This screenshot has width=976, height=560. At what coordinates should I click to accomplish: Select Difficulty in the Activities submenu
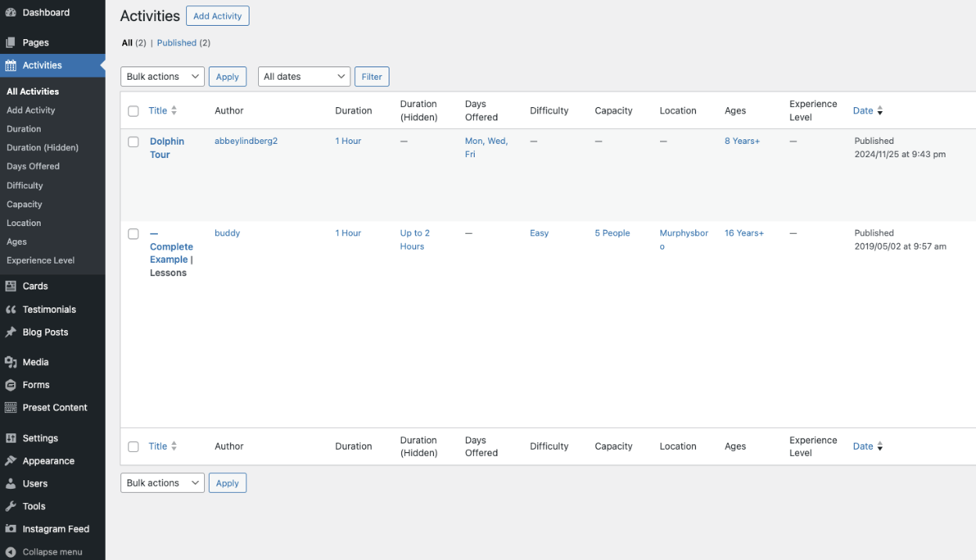point(25,185)
